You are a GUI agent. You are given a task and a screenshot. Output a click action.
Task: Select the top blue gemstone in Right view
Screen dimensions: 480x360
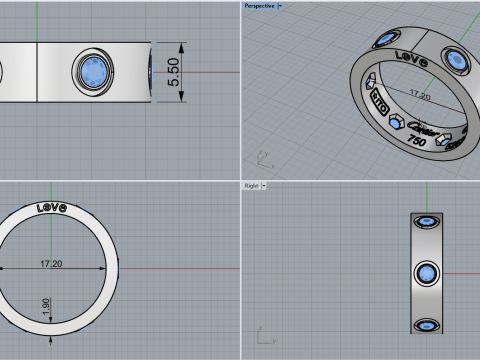coord(426,221)
